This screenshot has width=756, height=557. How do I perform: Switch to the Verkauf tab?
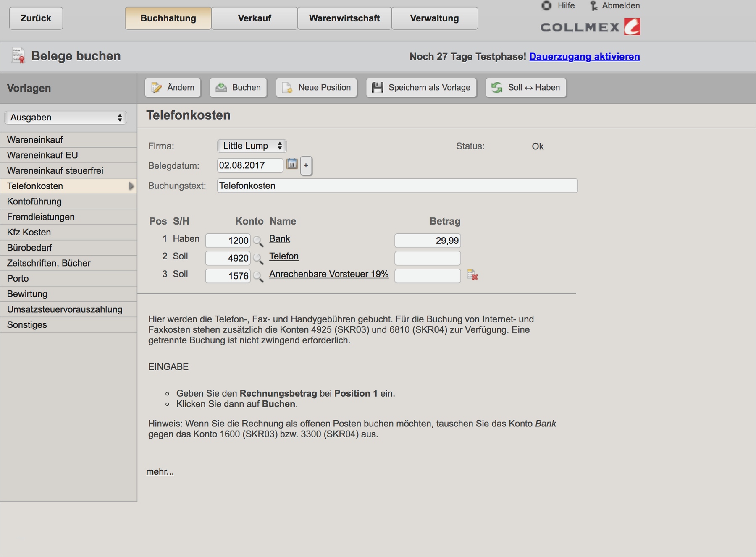coord(255,18)
